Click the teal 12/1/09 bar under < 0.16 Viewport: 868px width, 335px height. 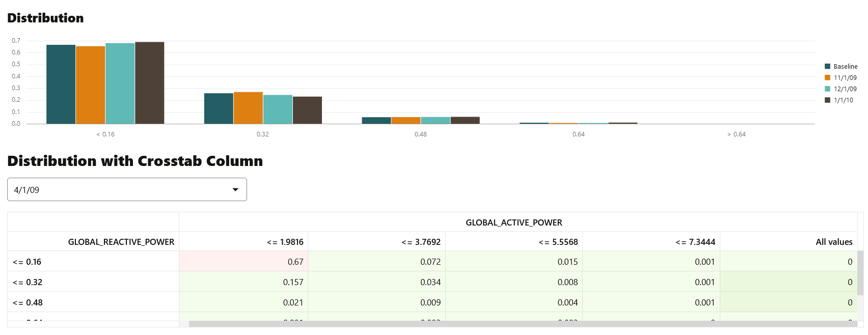point(120,83)
